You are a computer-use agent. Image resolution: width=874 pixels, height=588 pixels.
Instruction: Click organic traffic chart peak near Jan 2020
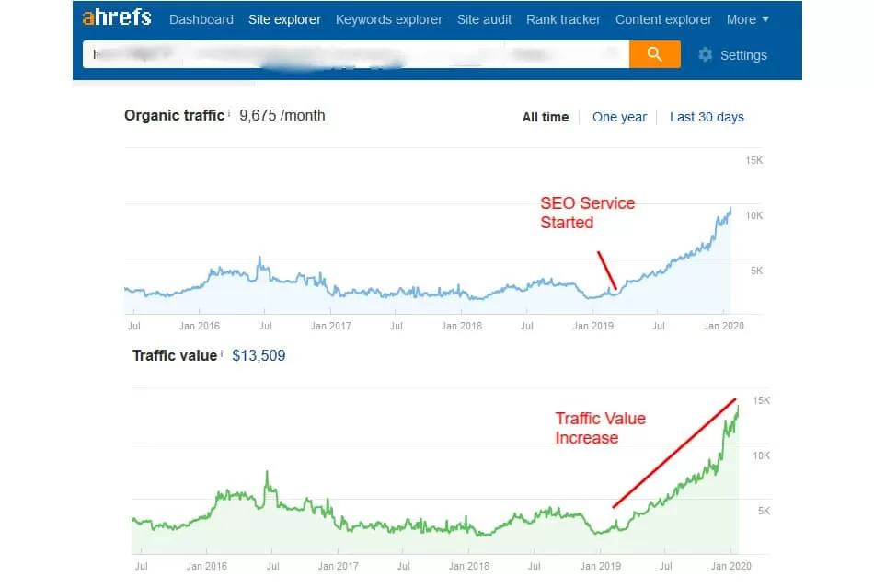click(x=730, y=210)
